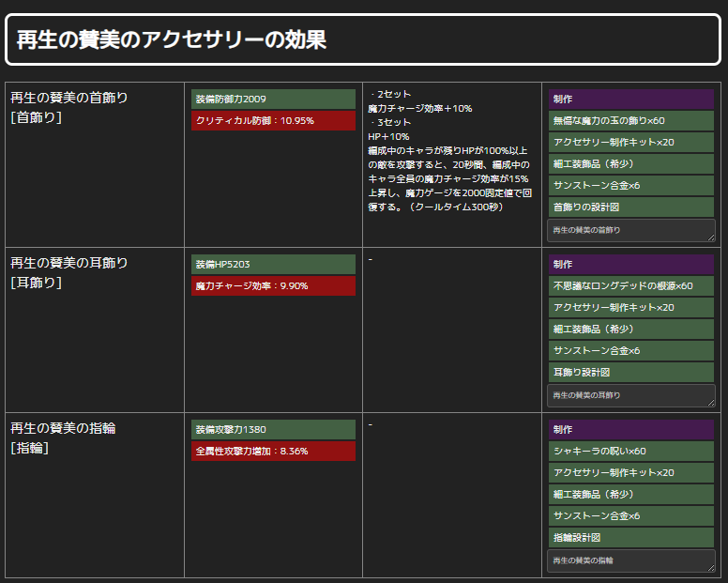Click サンストーン合金×6 in the 首飾り row

tap(631, 185)
